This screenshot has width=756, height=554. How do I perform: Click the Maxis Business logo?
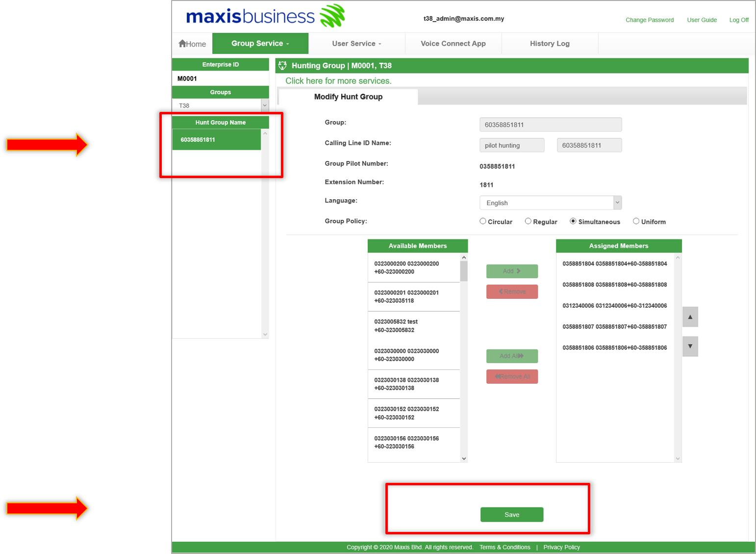(x=265, y=16)
